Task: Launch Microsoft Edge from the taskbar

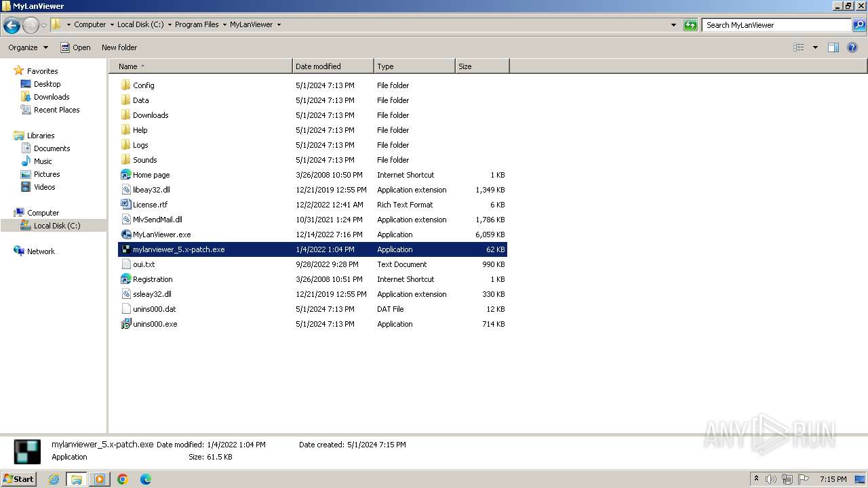Action: tap(146, 479)
